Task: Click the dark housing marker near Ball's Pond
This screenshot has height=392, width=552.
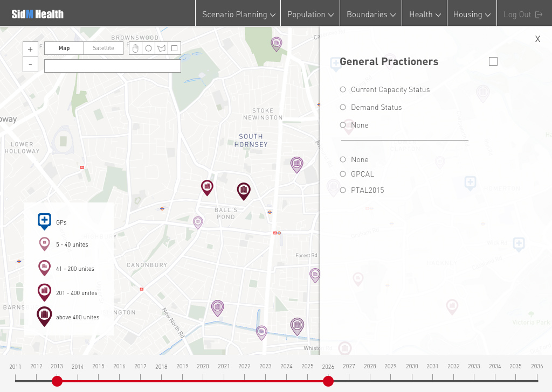Action: pyautogui.click(x=244, y=191)
